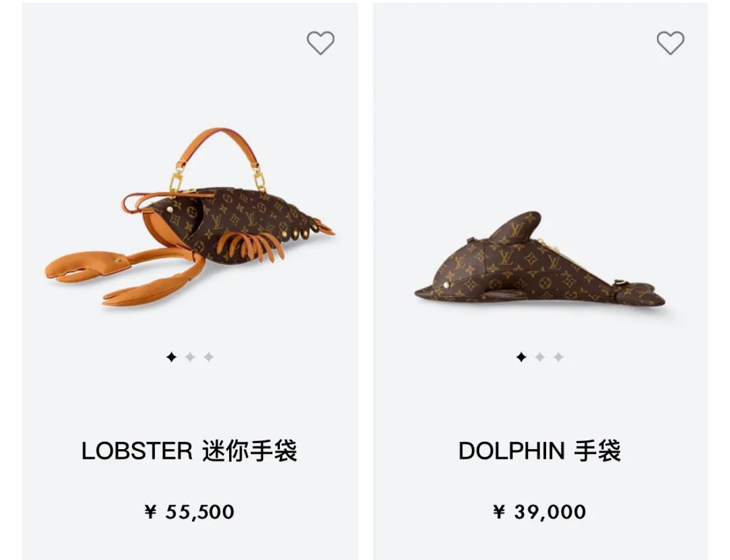Select first image dot for Dolphin bag
The width and height of the screenshot is (730, 560).
pos(521,357)
